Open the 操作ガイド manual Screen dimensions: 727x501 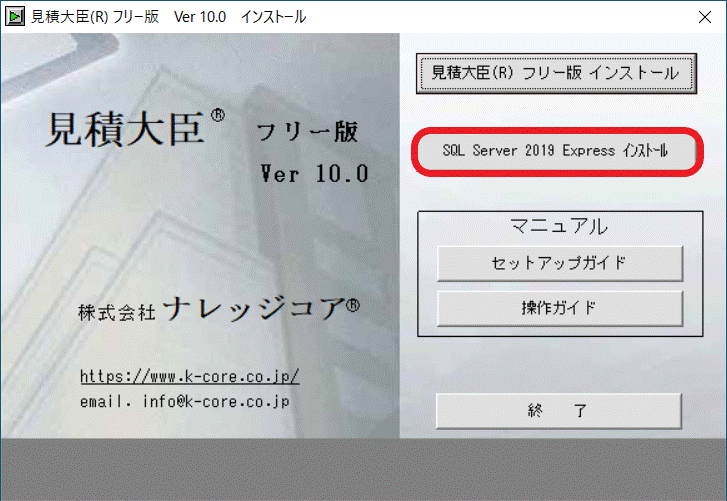tap(560, 308)
